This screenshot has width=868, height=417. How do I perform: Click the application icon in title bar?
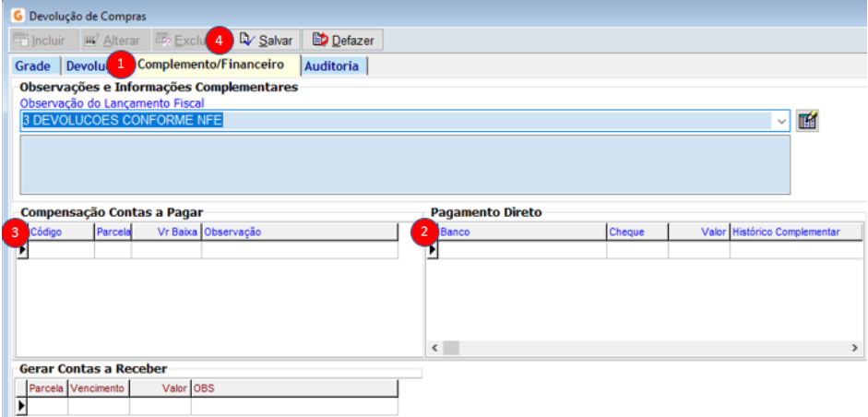[x=18, y=16]
